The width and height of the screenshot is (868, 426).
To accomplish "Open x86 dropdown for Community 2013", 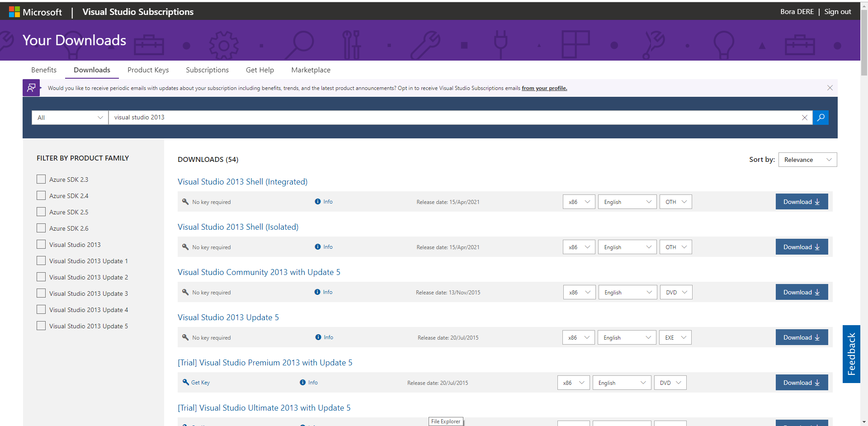I will point(580,292).
